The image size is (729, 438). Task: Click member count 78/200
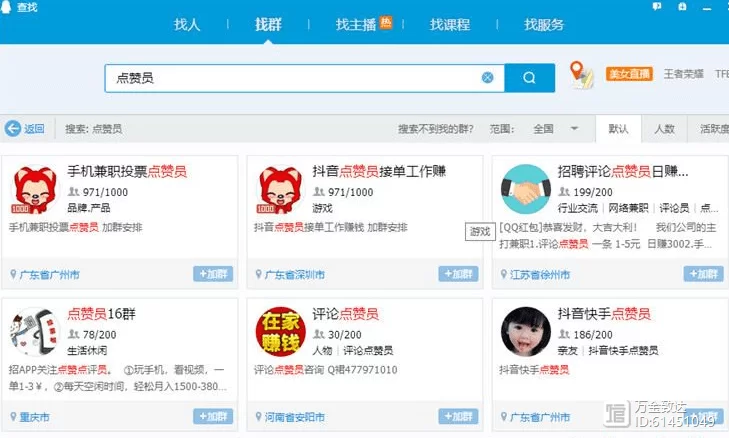click(x=99, y=334)
